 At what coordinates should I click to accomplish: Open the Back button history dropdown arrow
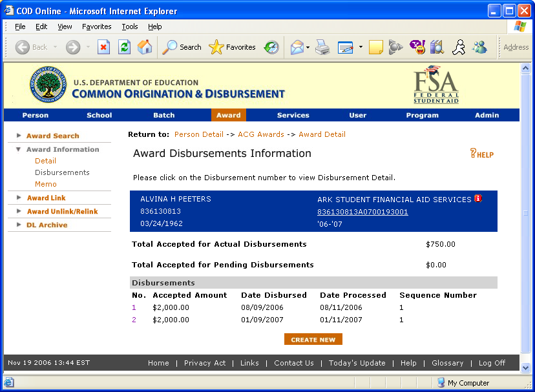(x=56, y=47)
